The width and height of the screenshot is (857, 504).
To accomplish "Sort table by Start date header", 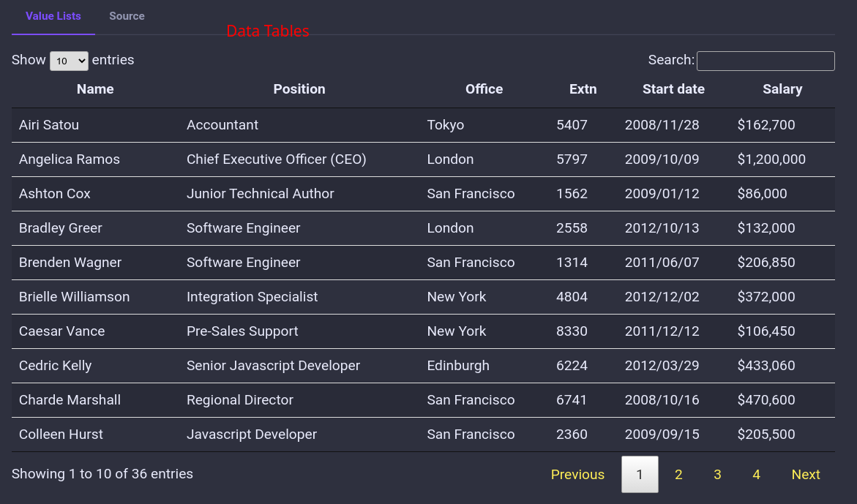I will 673,89.
